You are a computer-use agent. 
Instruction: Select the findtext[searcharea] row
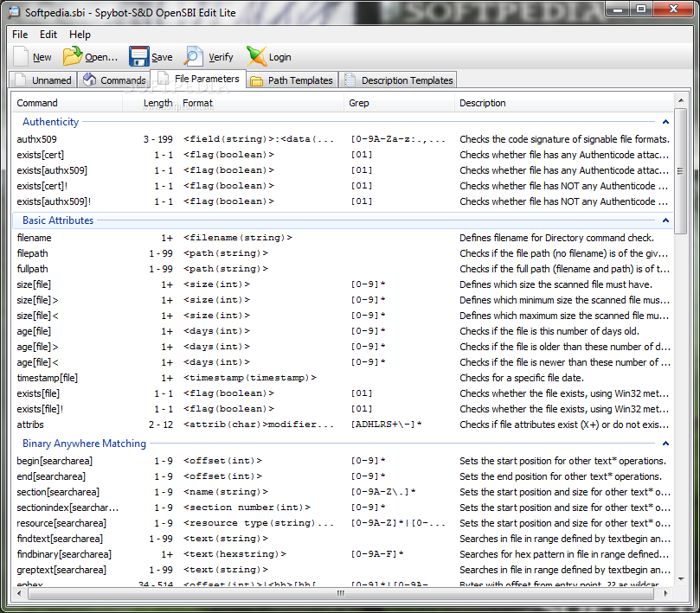(343, 539)
